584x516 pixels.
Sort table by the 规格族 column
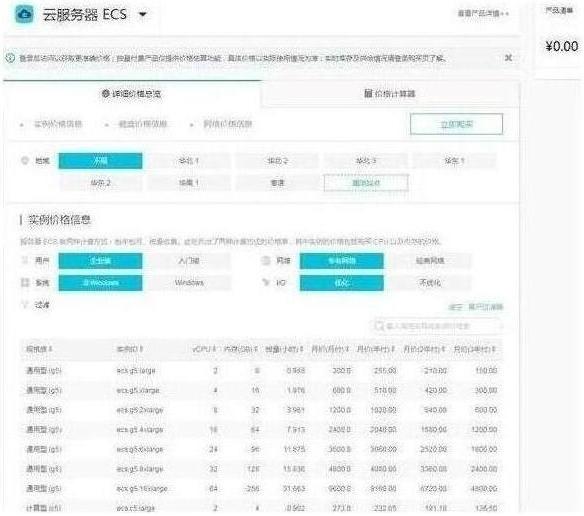(x=39, y=349)
